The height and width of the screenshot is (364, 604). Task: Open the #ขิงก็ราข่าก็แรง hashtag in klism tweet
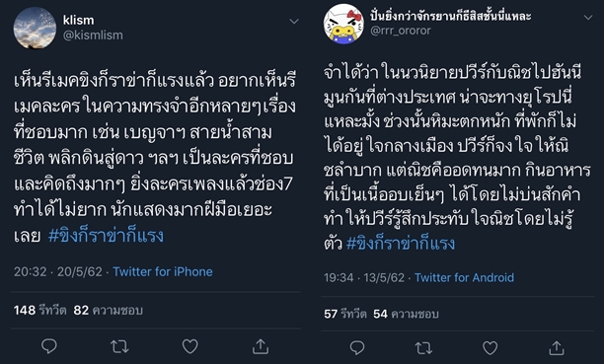pos(106,236)
